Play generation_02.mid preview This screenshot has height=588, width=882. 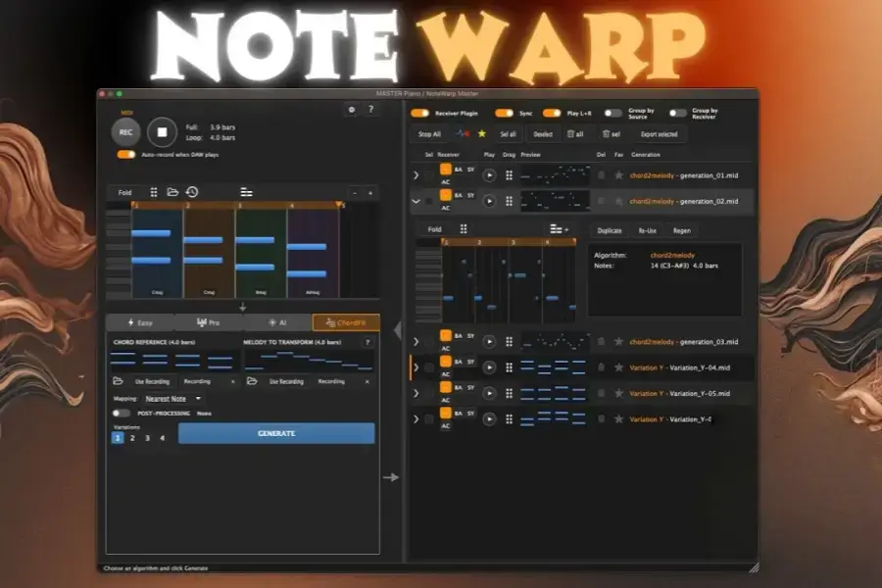point(489,202)
